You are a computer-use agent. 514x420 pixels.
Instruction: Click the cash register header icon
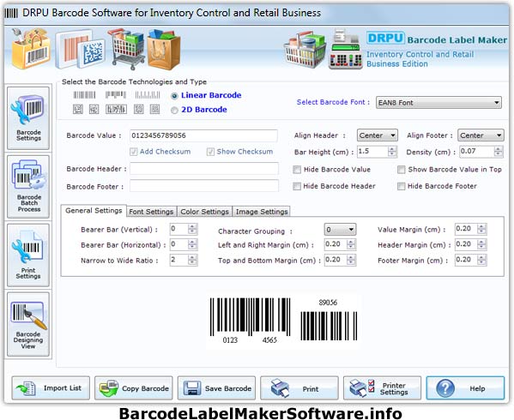coord(346,49)
